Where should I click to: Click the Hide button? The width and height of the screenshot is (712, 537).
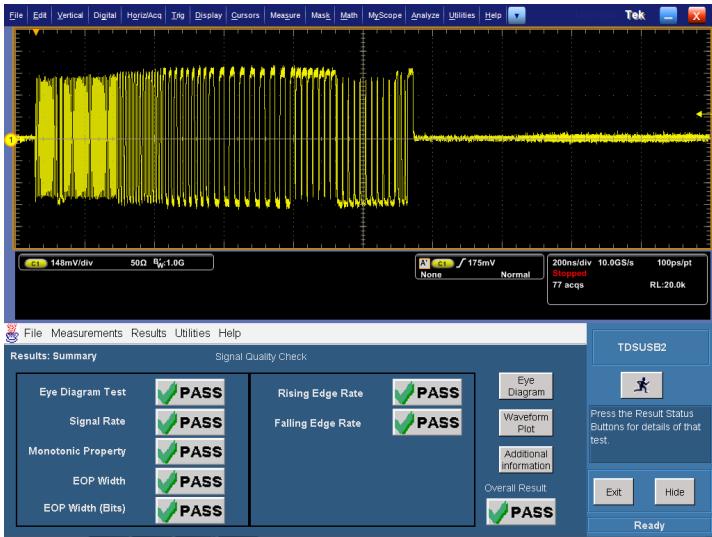[674, 492]
